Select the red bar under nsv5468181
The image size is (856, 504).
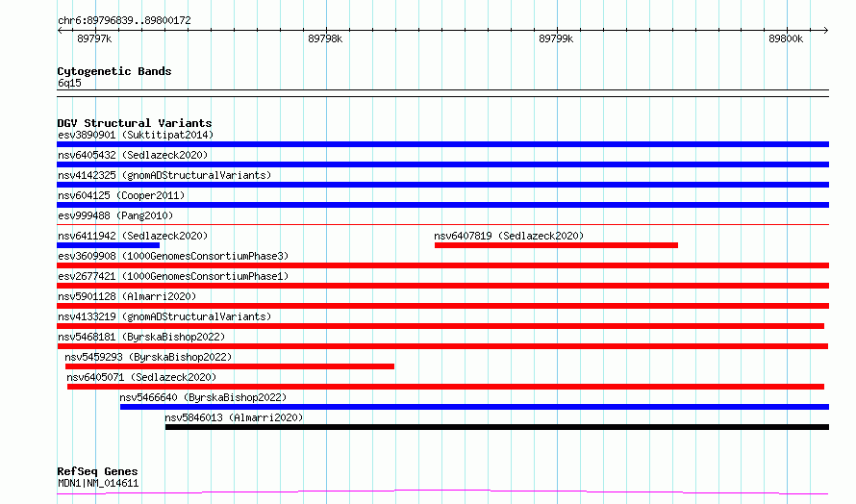[x=442, y=346]
